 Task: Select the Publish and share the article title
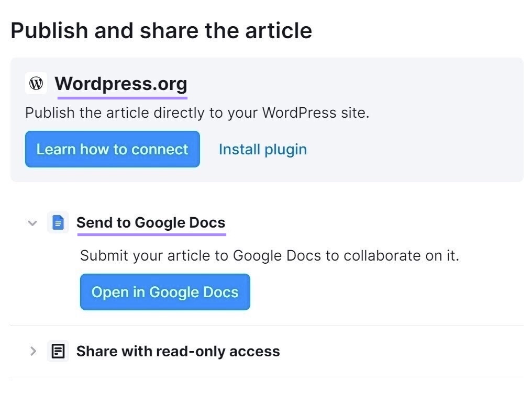click(x=161, y=30)
